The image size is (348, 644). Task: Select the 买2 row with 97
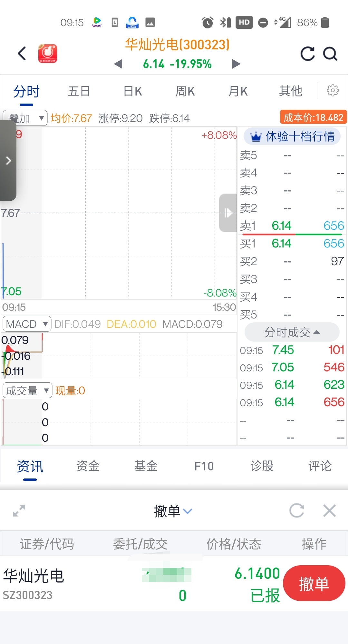coord(292,261)
